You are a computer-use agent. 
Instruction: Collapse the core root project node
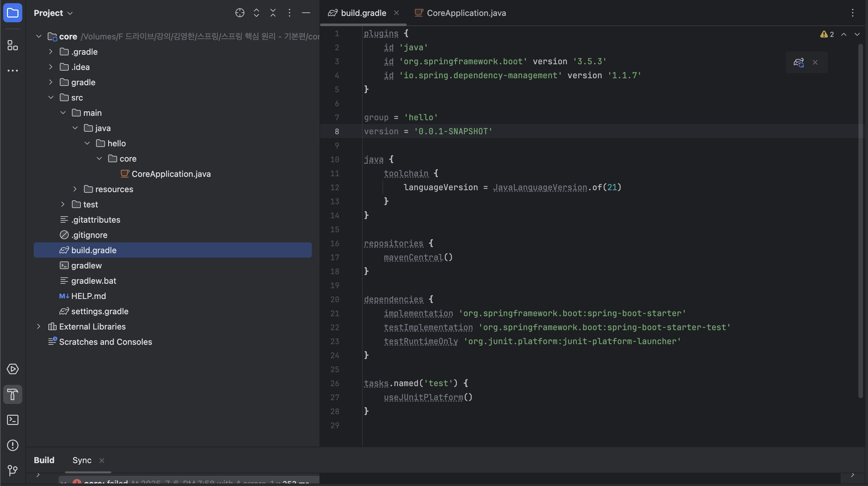[x=39, y=36]
